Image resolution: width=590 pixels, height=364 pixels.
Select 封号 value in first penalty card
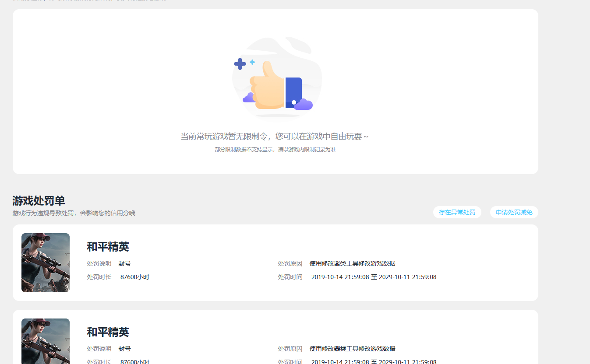click(124, 263)
